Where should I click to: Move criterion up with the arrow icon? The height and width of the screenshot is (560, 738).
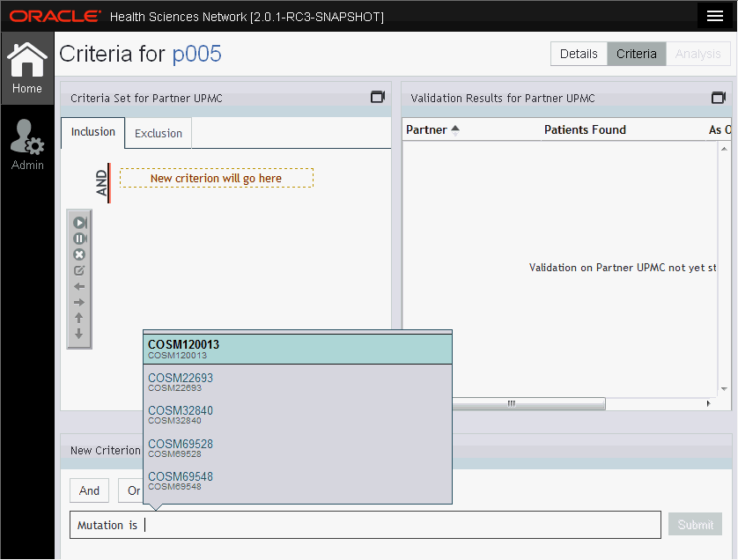[x=78, y=318]
